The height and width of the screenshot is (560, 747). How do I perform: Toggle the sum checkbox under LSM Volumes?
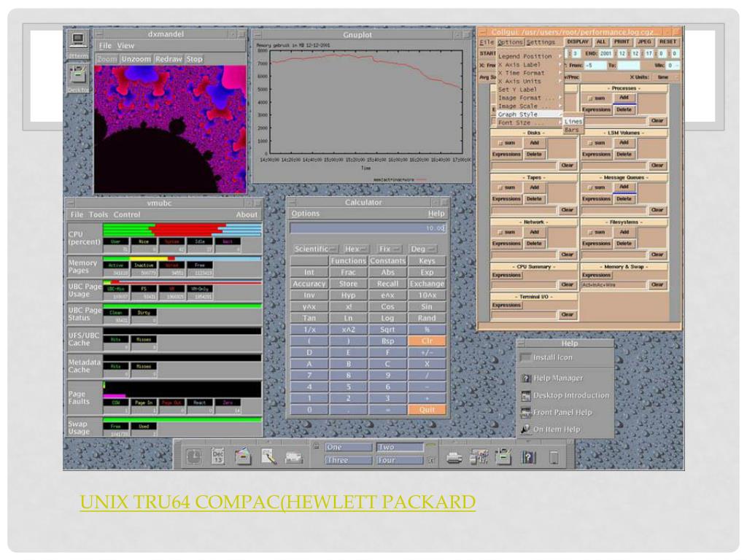590,144
